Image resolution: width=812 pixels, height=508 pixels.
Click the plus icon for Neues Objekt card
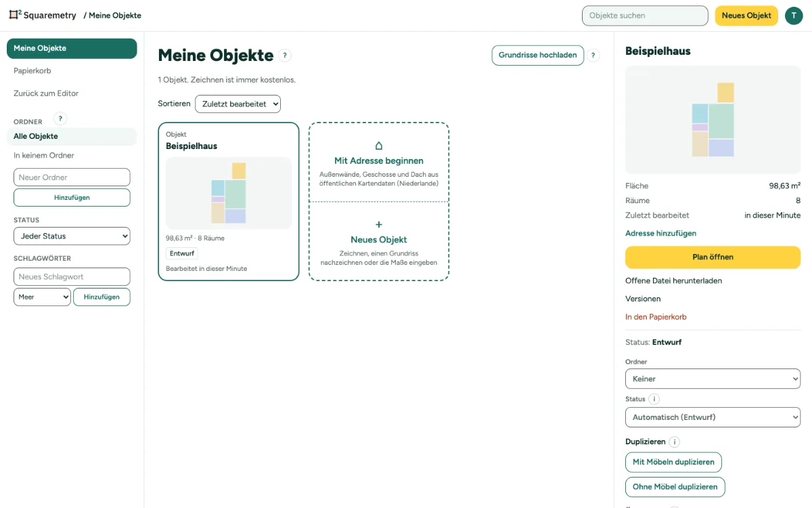pyautogui.click(x=379, y=224)
